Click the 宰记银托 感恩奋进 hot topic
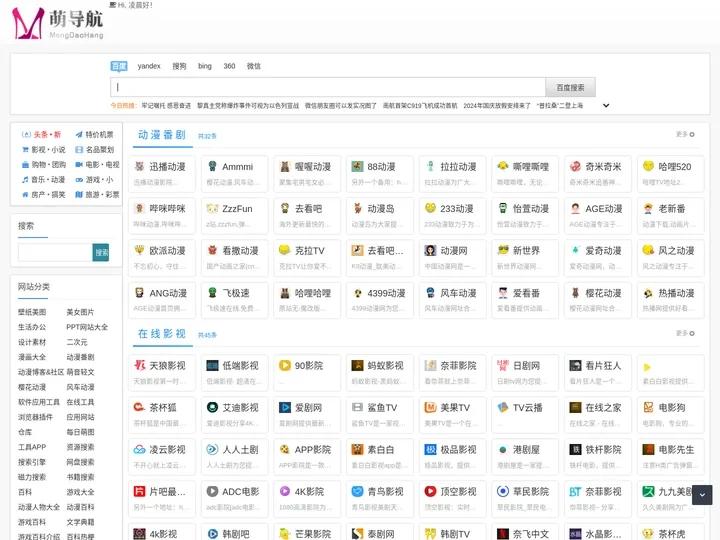 pyautogui.click(x=166, y=106)
